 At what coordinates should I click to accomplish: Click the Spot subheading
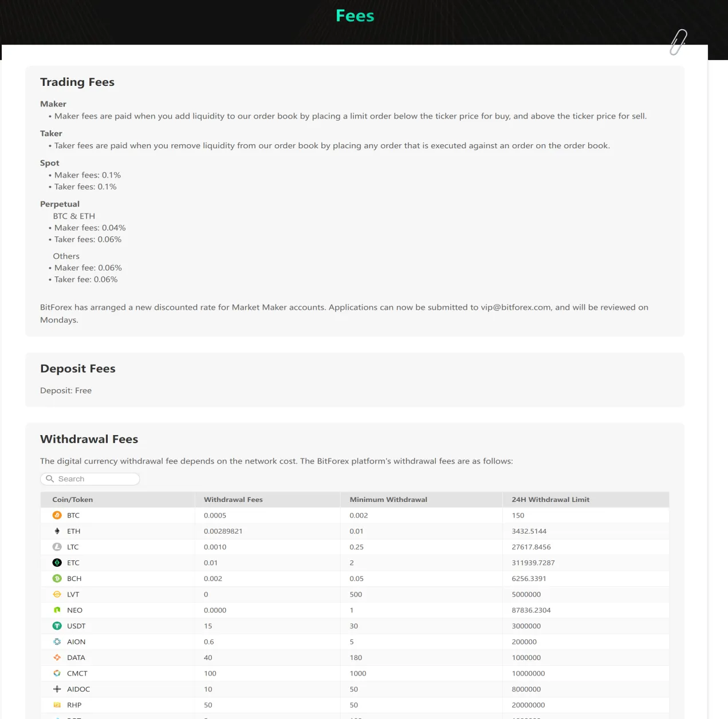(50, 163)
